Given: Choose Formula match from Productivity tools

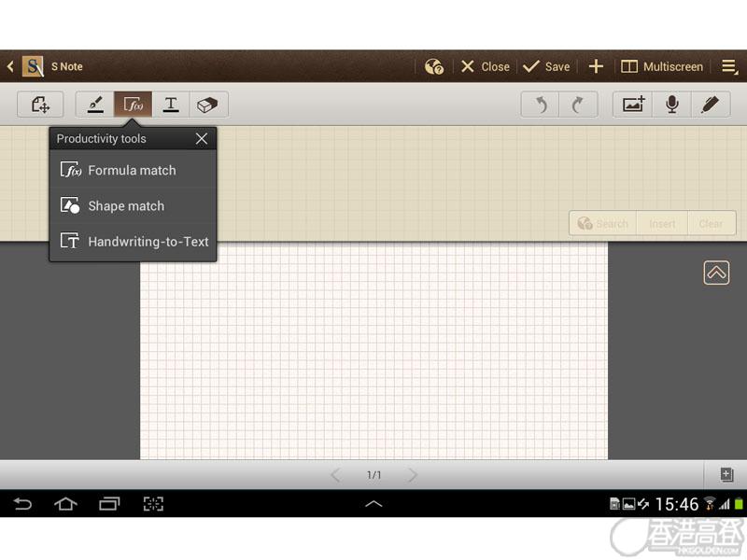Looking at the screenshot, I should 132,171.
